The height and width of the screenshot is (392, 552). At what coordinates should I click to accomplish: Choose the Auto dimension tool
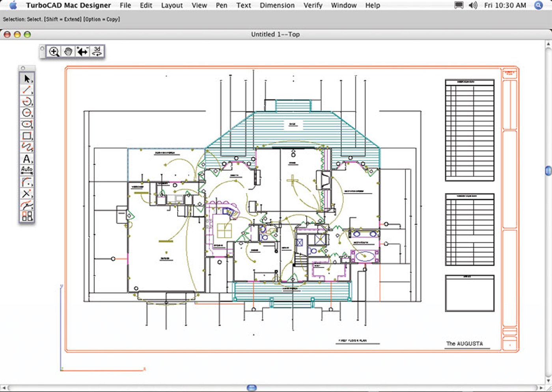pos(27,170)
